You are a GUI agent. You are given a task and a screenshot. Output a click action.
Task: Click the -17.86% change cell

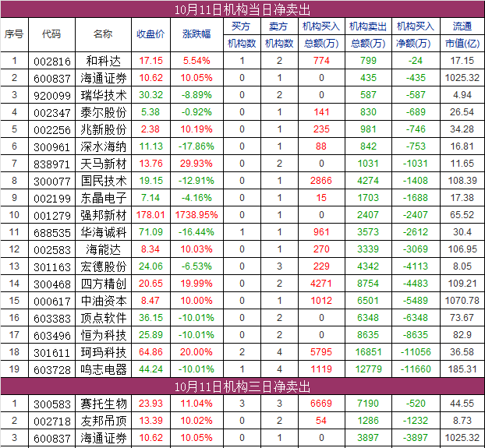(x=196, y=146)
